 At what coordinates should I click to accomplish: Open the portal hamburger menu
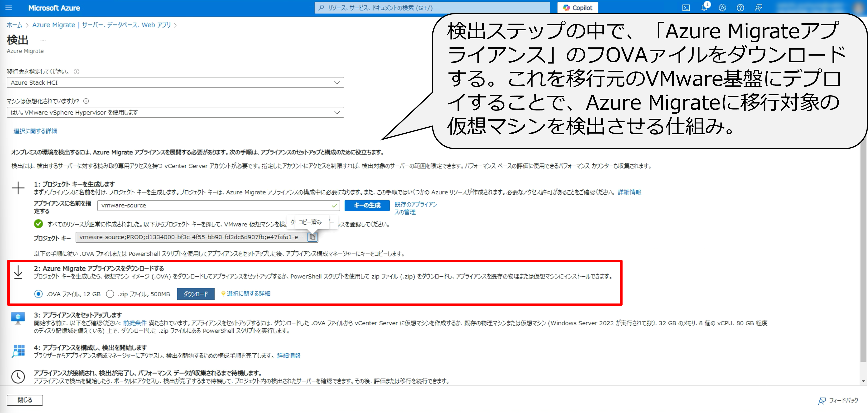click(x=8, y=8)
